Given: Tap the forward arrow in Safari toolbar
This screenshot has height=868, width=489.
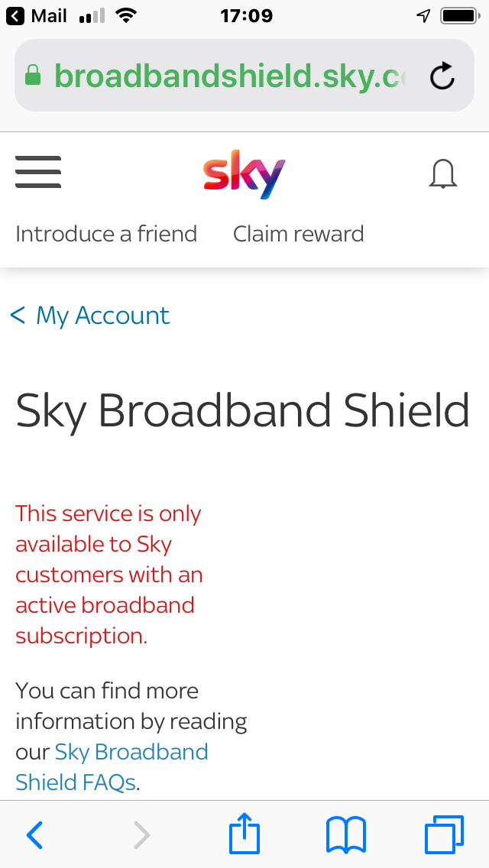Looking at the screenshot, I should click(x=141, y=834).
